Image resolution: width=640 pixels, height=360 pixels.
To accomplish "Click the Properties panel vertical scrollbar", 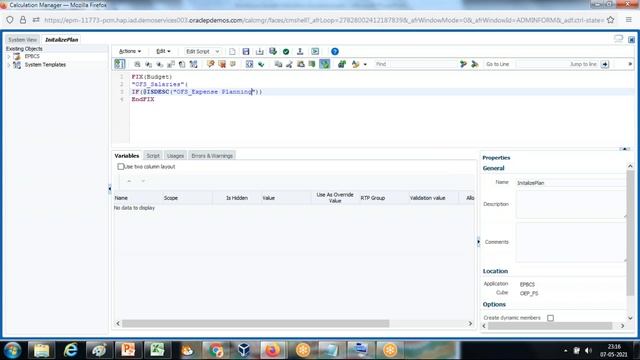I will click(x=630, y=233).
